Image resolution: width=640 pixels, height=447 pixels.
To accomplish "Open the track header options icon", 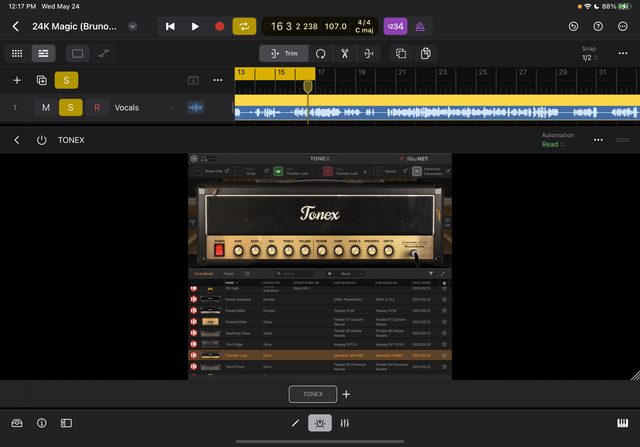I will click(x=193, y=80).
